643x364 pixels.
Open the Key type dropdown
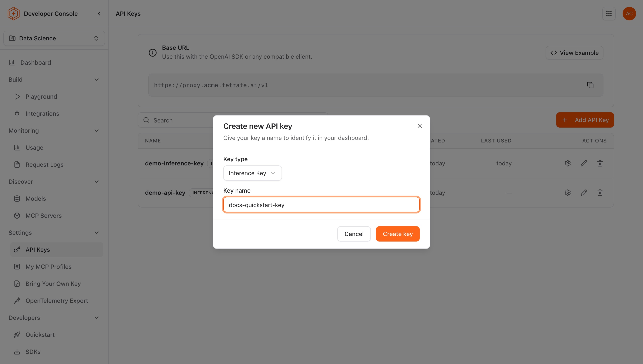(x=252, y=173)
